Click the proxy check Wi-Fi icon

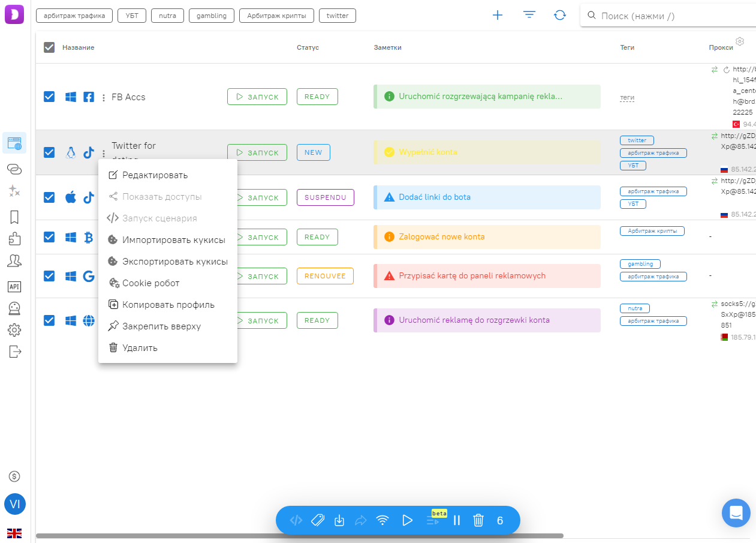pos(382,520)
